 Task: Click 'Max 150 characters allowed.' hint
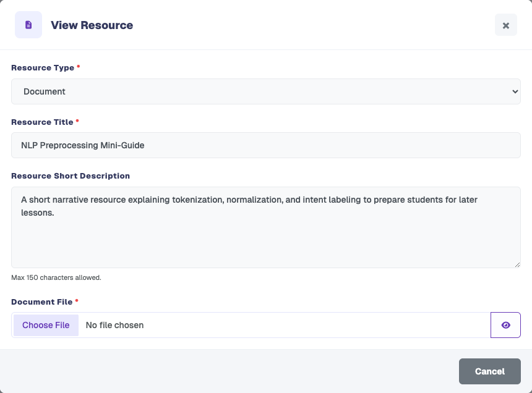[x=56, y=277]
